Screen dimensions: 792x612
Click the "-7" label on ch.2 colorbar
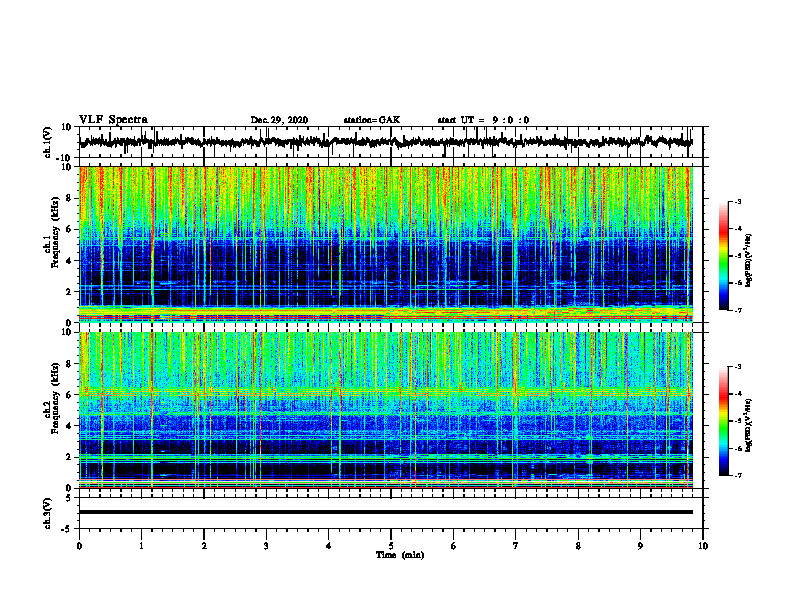coord(737,475)
